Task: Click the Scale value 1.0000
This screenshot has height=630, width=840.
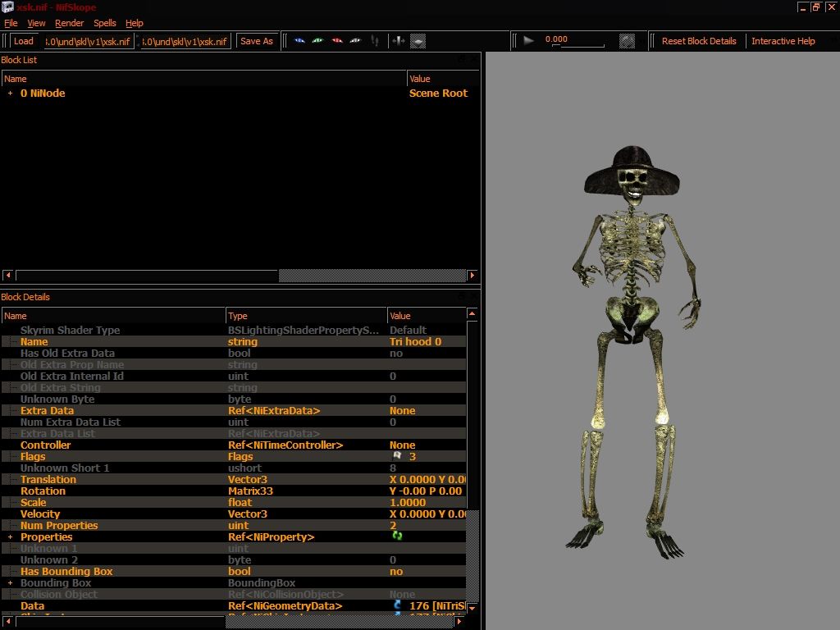Action: point(408,503)
